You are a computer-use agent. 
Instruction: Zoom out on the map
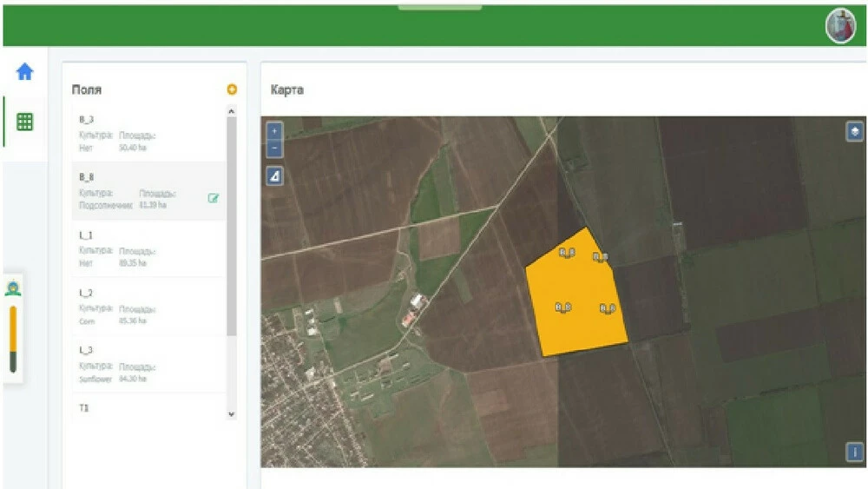274,149
